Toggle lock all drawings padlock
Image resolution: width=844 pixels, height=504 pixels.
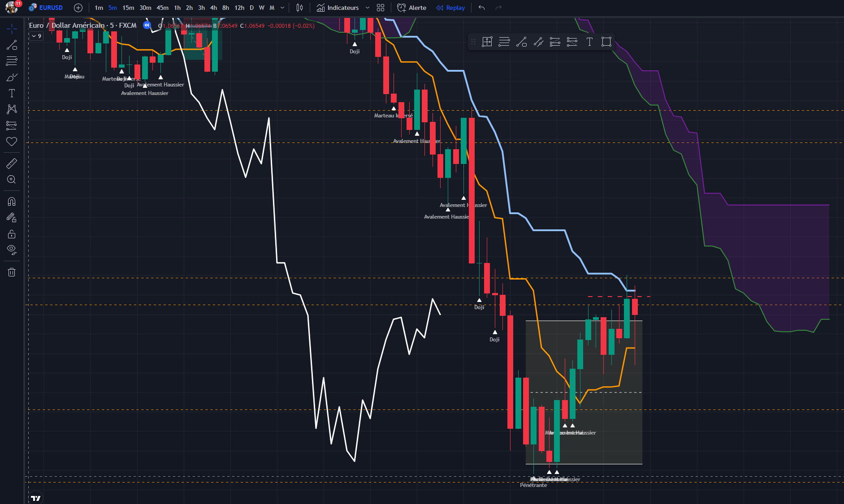point(12,234)
